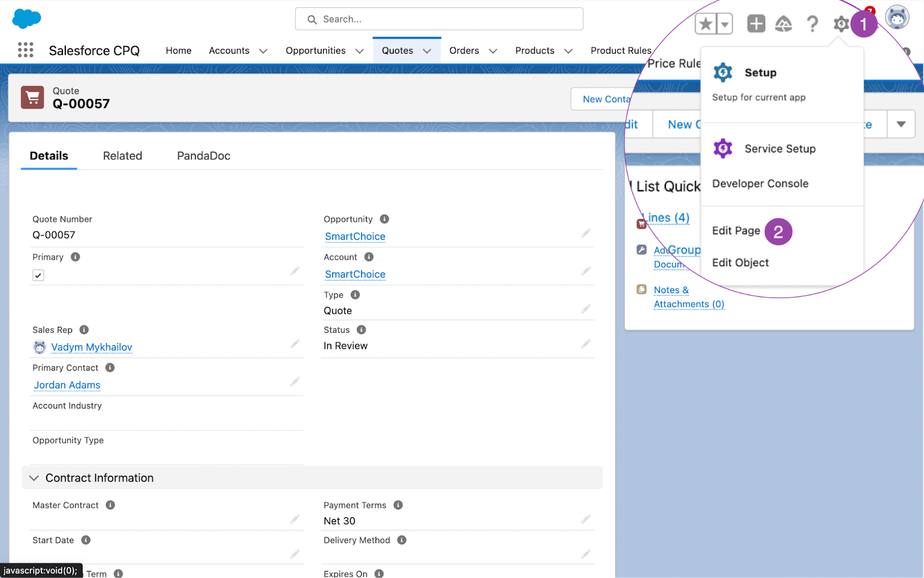Go to the Product Rules nav tab
Screen dimensions: 924x578
point(621,51)
